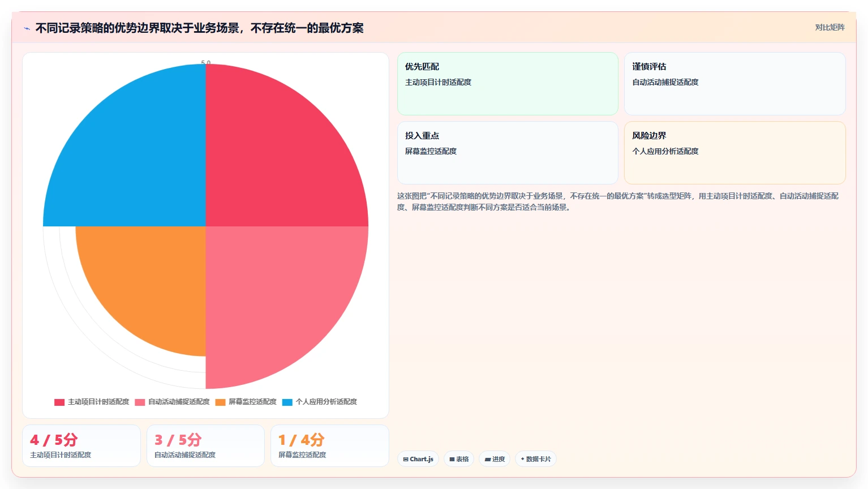Image resolution: width=868 pixels, height=489 pixels.
Task: Click the legend text 自动活动捕捉适配度
Action: tap(179, 402)
